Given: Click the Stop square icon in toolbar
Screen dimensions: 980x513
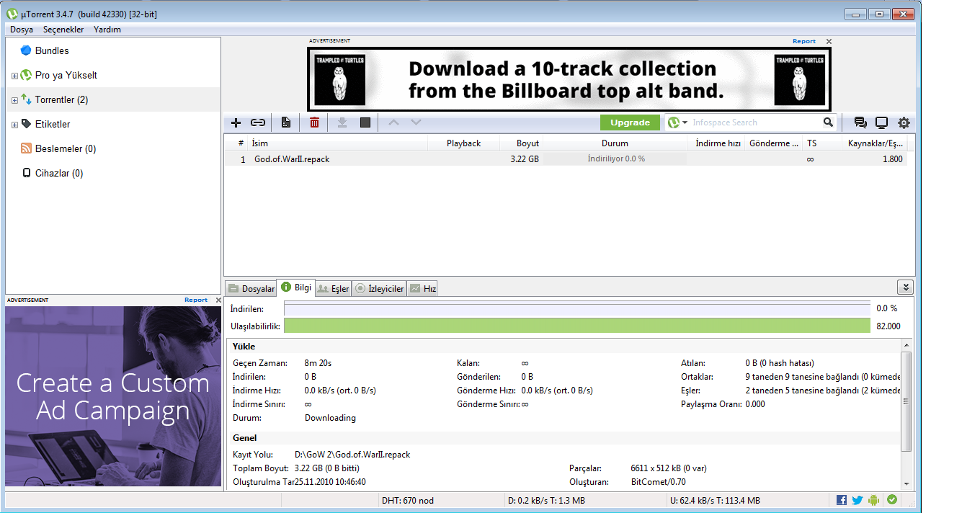Looking at the screenshot, I should [365, 122].
